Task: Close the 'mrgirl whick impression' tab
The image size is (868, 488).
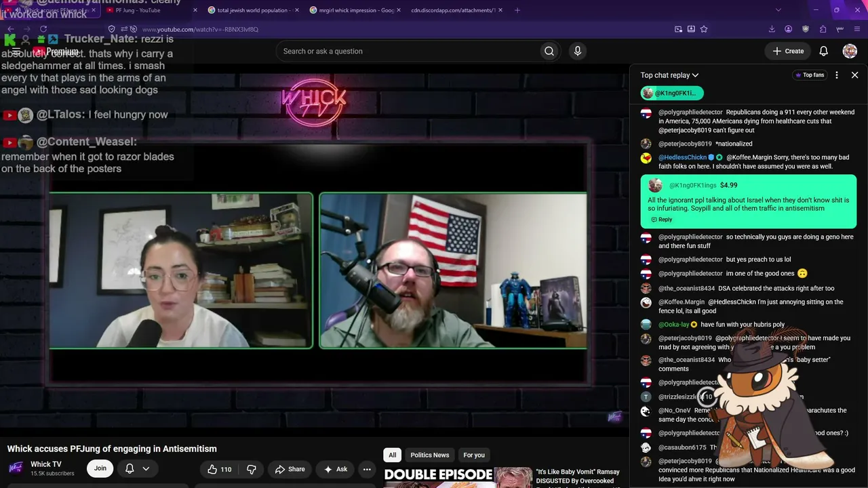Action: tap(398, 10)
